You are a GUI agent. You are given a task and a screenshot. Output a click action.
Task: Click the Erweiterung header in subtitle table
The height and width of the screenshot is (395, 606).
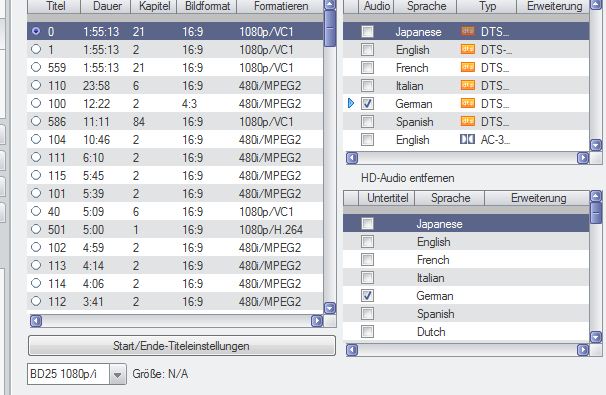coord(538,198)
